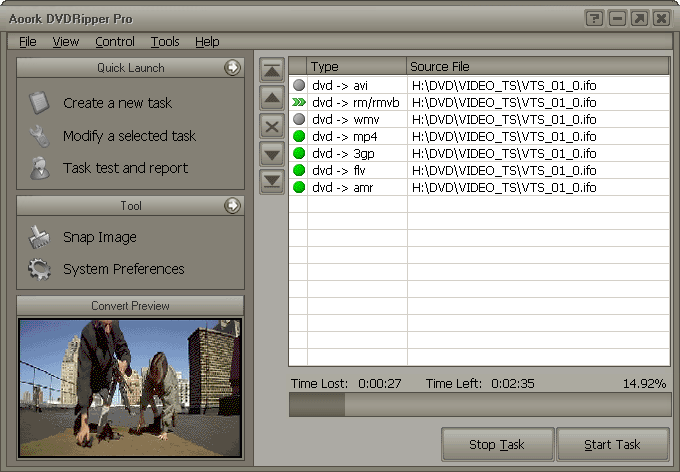Toggle green status dot of dvd -> mp4
This screenshot has height=472, width=680.
point(298,136)
